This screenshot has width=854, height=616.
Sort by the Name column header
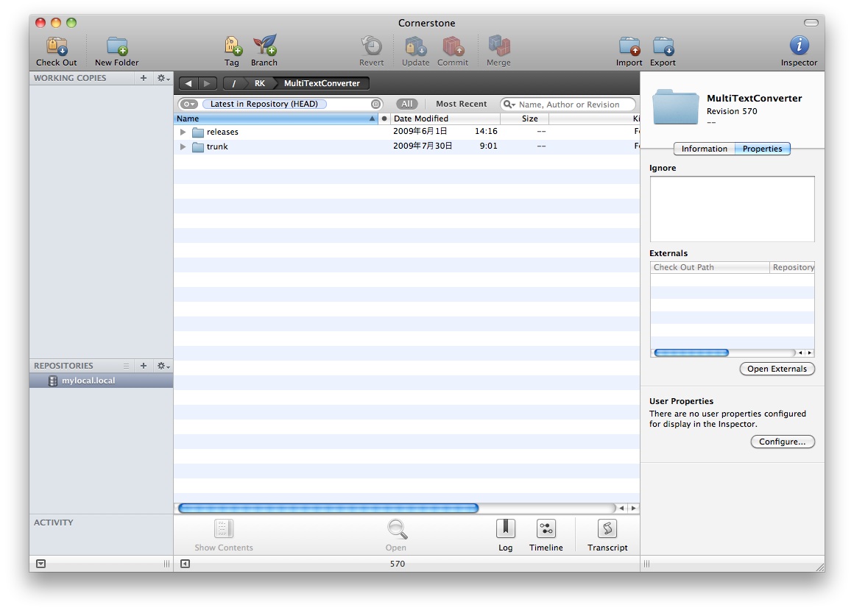point(275,118)
